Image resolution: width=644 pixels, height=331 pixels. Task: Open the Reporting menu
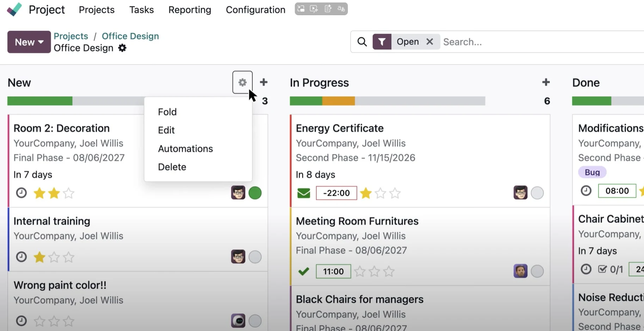189,10
